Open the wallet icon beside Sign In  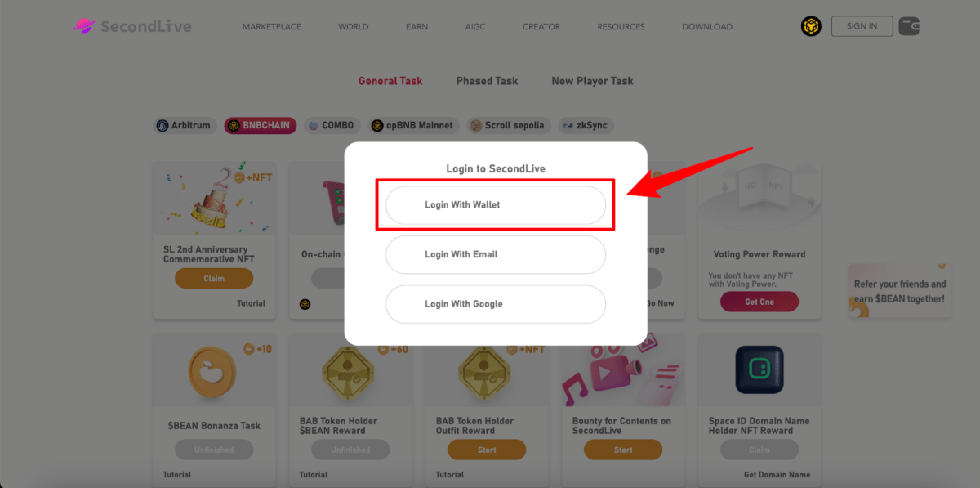click(x=909, y=26)
